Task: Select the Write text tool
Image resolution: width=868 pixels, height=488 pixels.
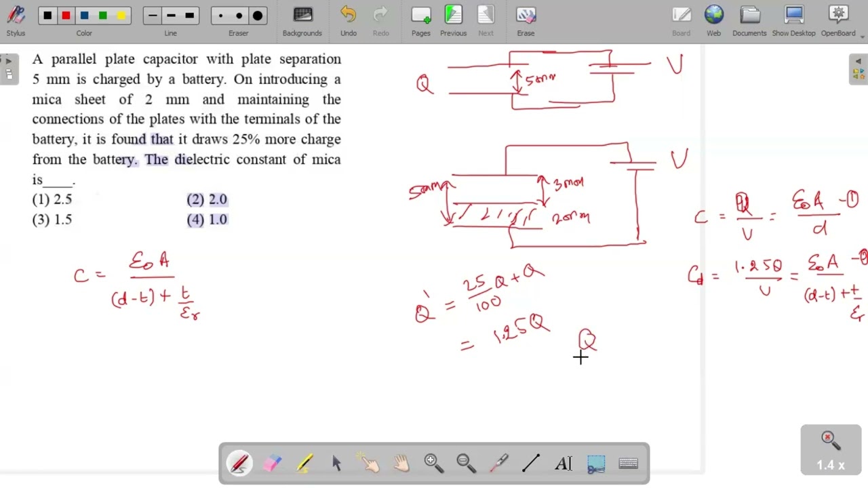Action: [x=564, y=464]
